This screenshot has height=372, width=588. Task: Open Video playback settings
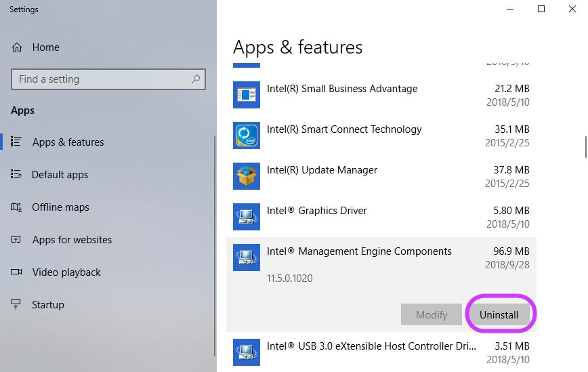[x=66, y=272]
